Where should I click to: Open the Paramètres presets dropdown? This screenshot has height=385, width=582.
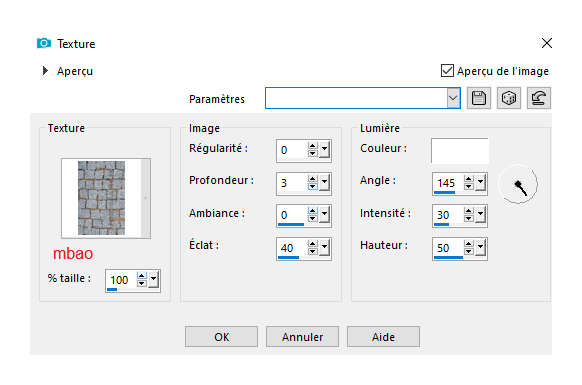click(x=453, y=98)
